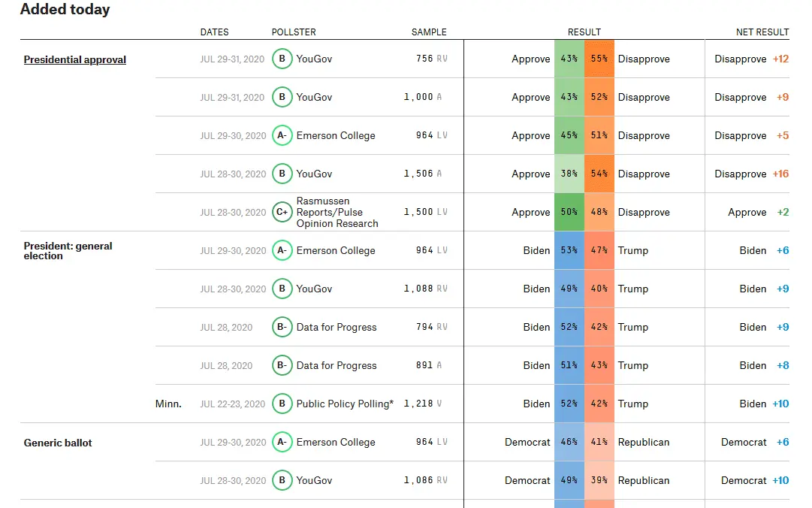The width and height of the screenshot is (812, 508).
Task: Click the B badge for YouGov's 1,506-sample poll
Action: point(282,174)
